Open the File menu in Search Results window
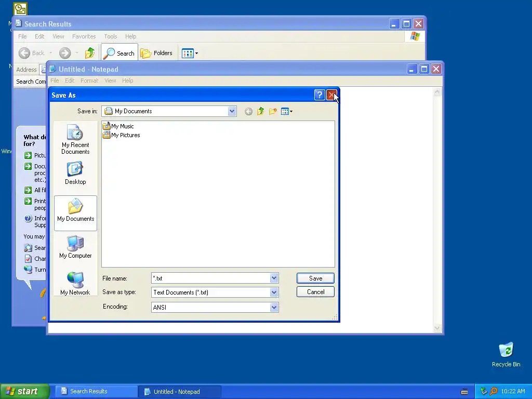532x399 pixels. coord(22,36)
